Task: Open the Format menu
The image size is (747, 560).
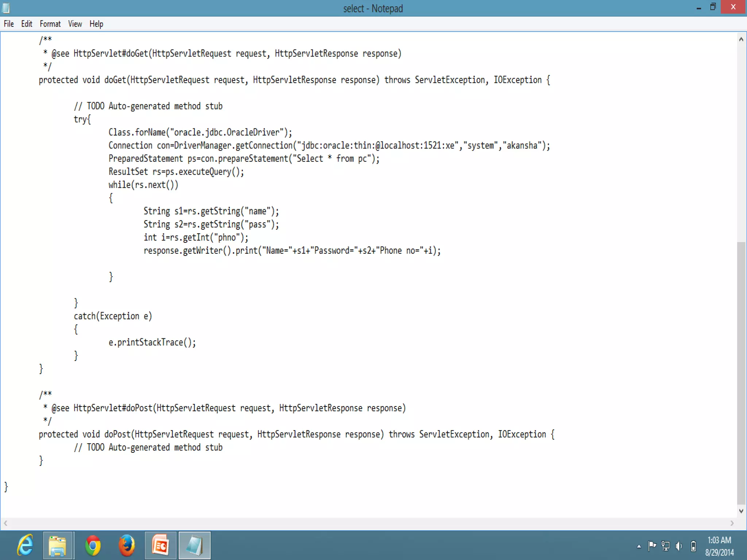Action: tap(50, 24)
